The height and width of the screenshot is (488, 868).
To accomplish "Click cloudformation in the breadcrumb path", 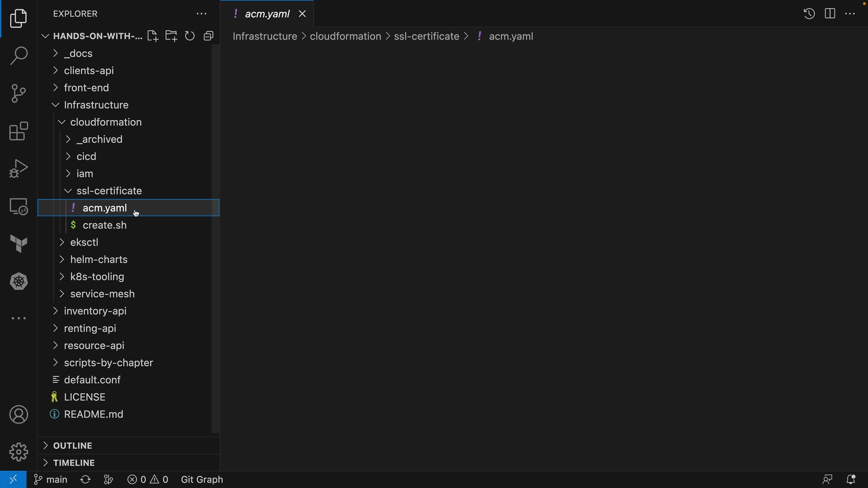I will [345, 36].
